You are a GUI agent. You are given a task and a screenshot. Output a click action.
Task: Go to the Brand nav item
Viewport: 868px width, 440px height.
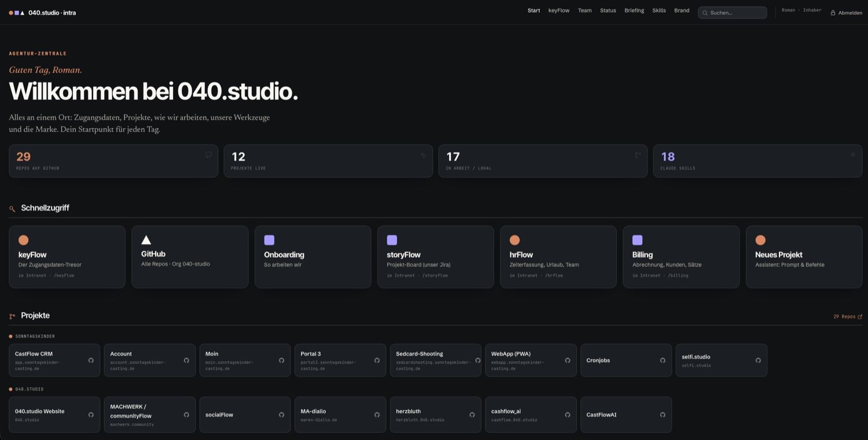pyautogui.click(x=682, y=10)
